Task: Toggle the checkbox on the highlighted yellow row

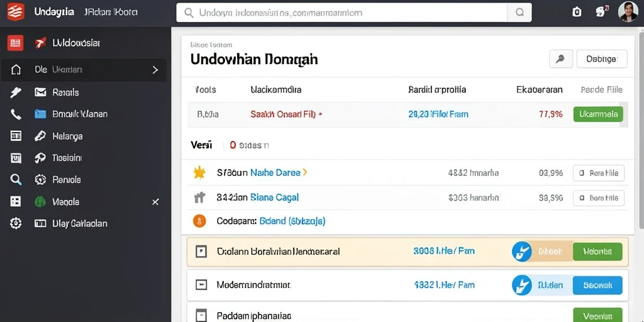Action: [201, 252]
